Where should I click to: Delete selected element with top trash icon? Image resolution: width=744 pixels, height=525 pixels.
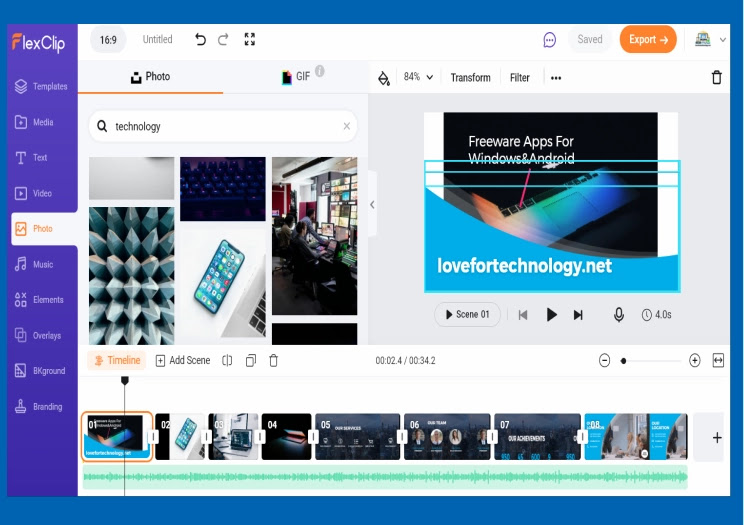pos(716,77)
